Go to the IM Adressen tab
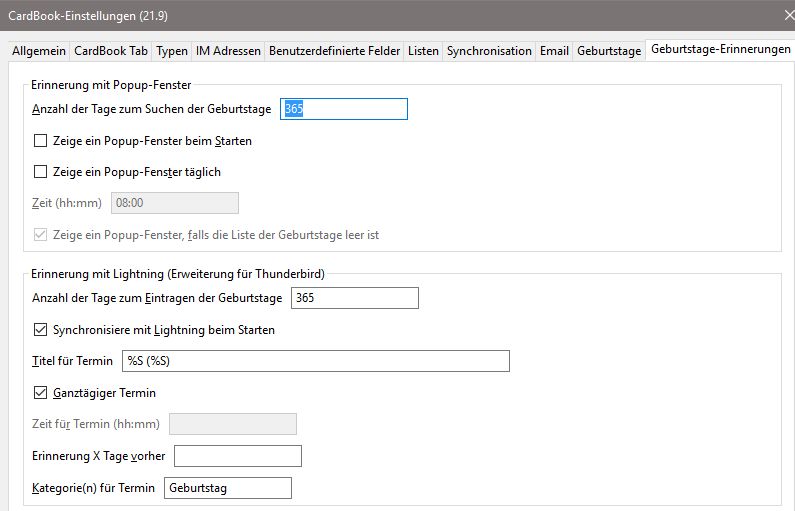 (x=228, y=51)
